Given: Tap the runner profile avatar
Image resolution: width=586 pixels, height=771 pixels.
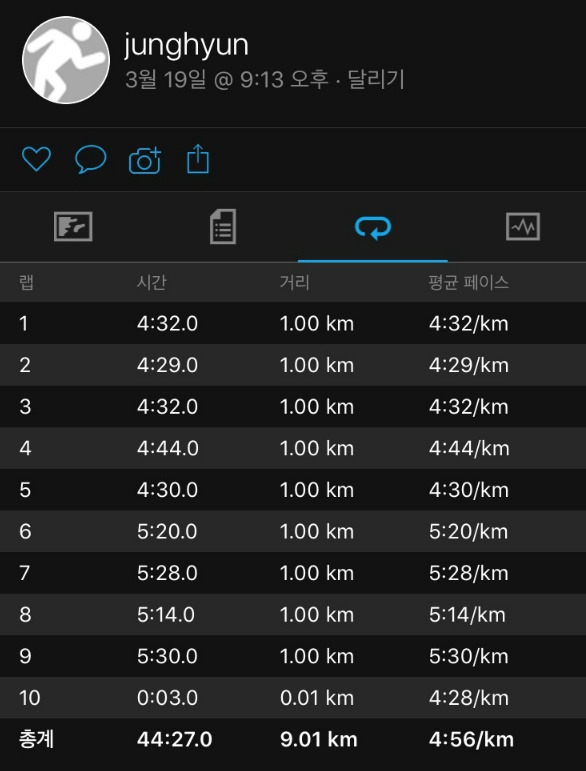Looking at the screenshot, I should tap(66, 60).
